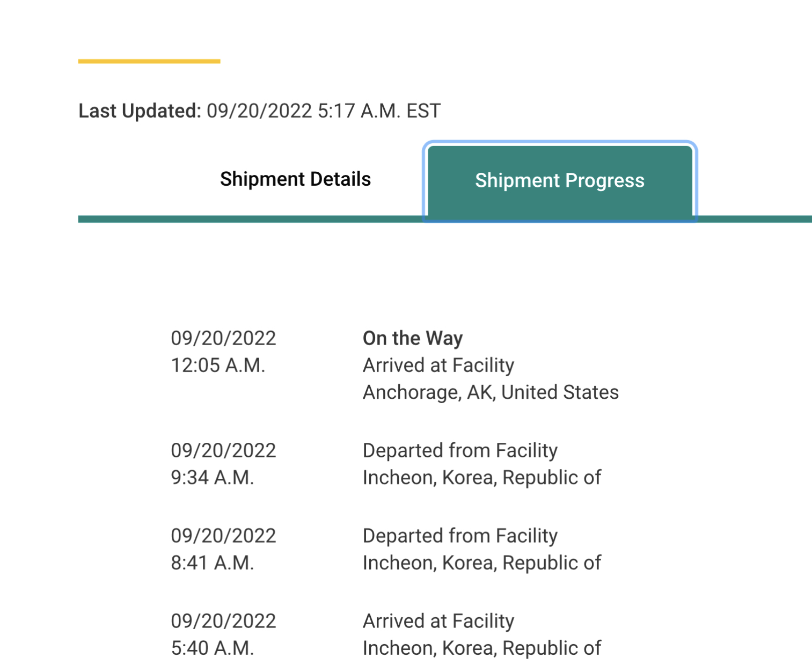812x672 pixels.
Task: Switch to the Shipment Details tab
Action: tap(295, 179)
